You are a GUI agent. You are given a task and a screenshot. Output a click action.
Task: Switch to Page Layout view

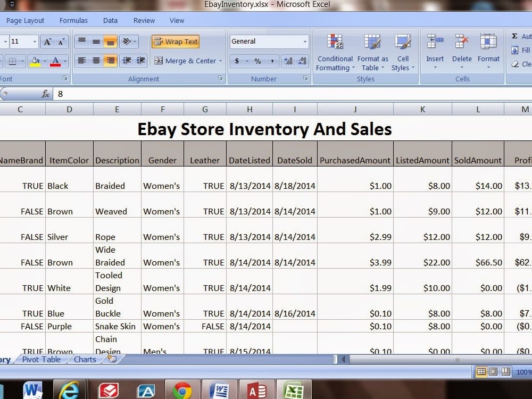point(493,371)
